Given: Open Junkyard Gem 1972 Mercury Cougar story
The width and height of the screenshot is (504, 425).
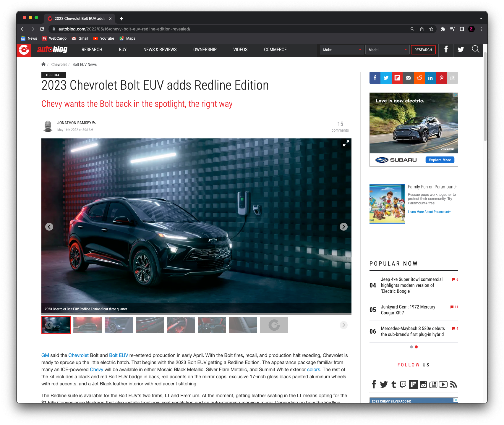Looking at the screenshot, I should 408,310.
